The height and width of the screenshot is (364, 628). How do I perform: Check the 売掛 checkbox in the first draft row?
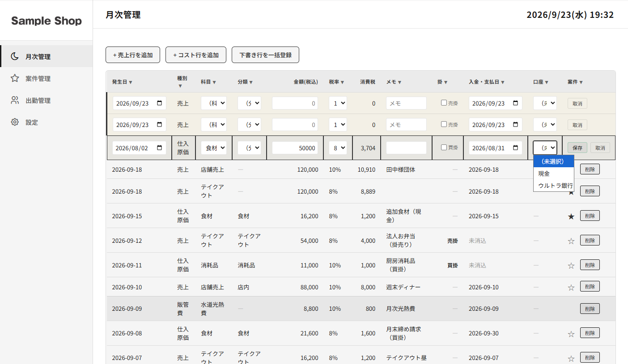pos(444,103)
